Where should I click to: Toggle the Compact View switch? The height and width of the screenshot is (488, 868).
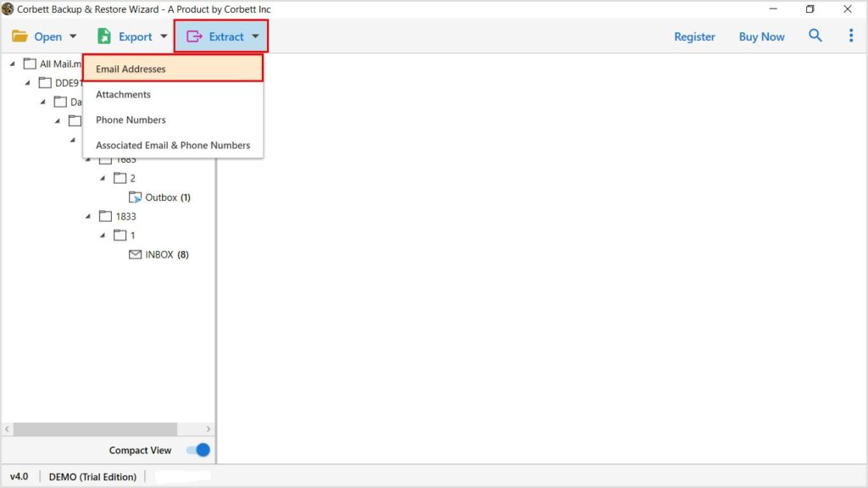(198, 450)
